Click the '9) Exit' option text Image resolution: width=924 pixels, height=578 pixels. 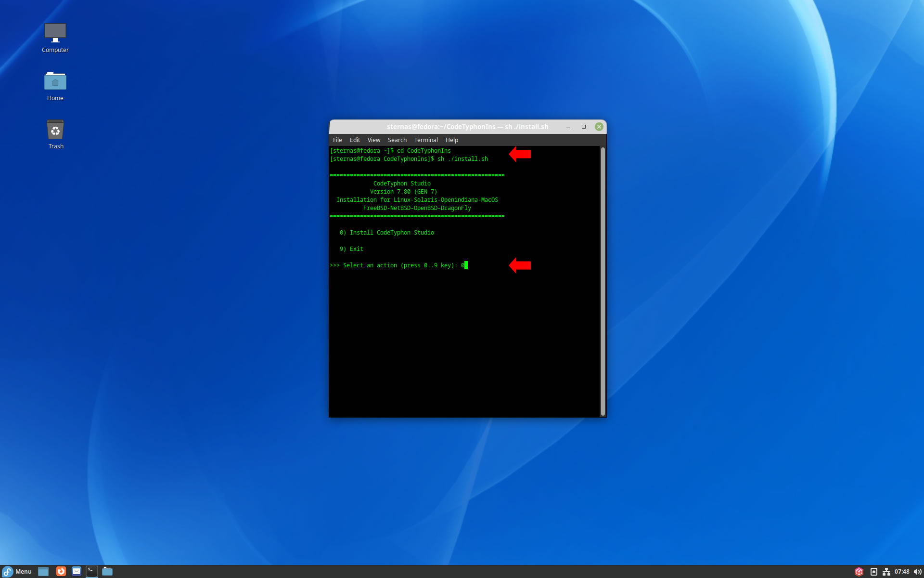351,249
